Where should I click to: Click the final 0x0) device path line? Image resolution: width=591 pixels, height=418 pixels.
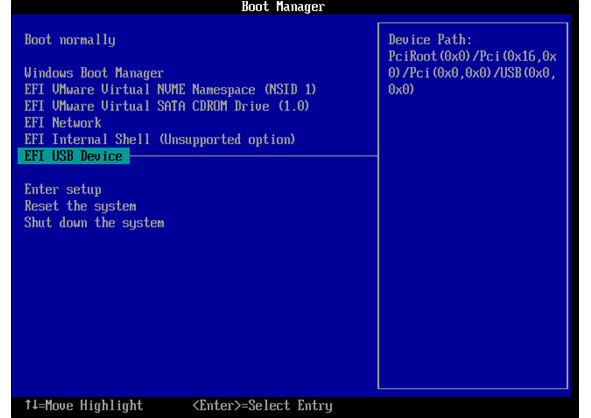coord(401,89)
